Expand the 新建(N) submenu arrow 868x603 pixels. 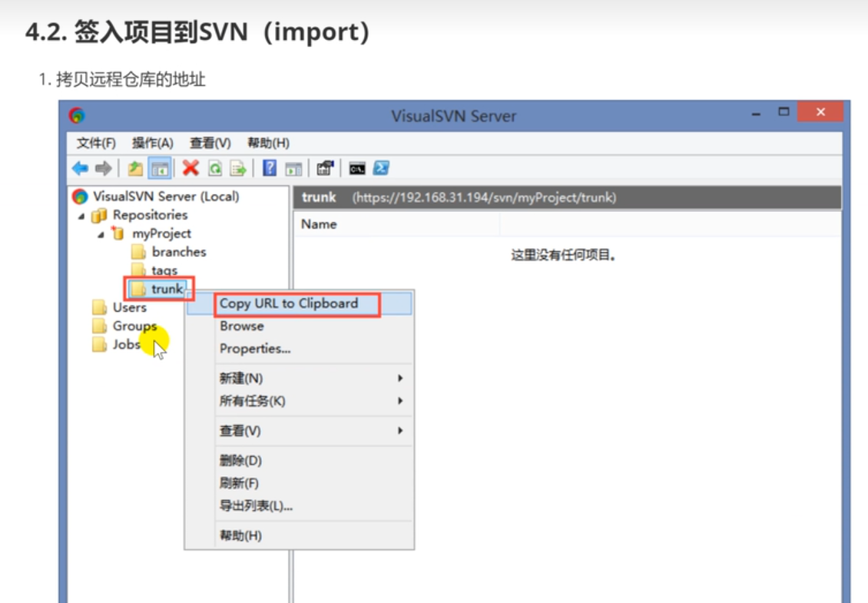point(400,378)
